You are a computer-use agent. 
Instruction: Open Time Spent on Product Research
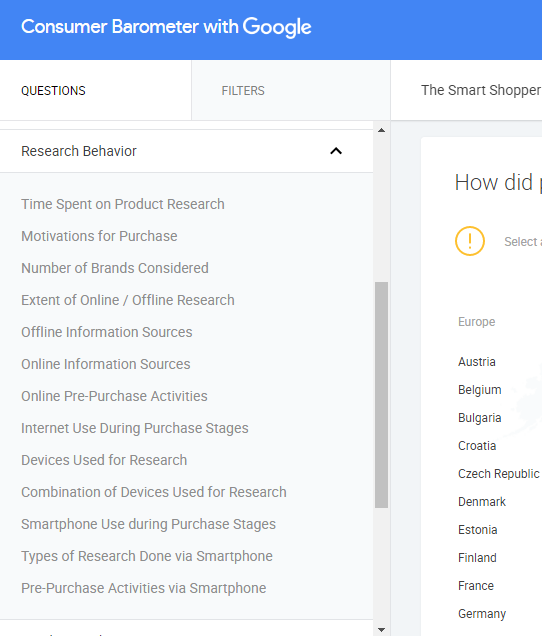coord(123,204)
